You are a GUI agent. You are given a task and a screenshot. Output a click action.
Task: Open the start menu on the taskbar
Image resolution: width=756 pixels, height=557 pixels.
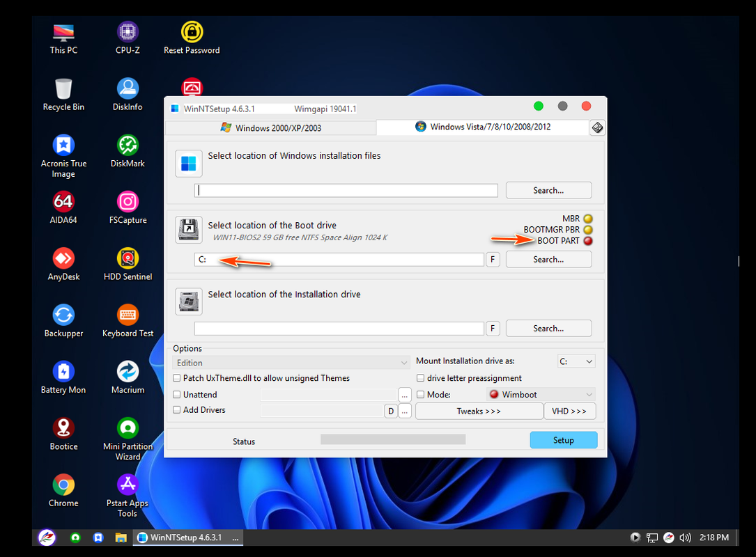47,538
